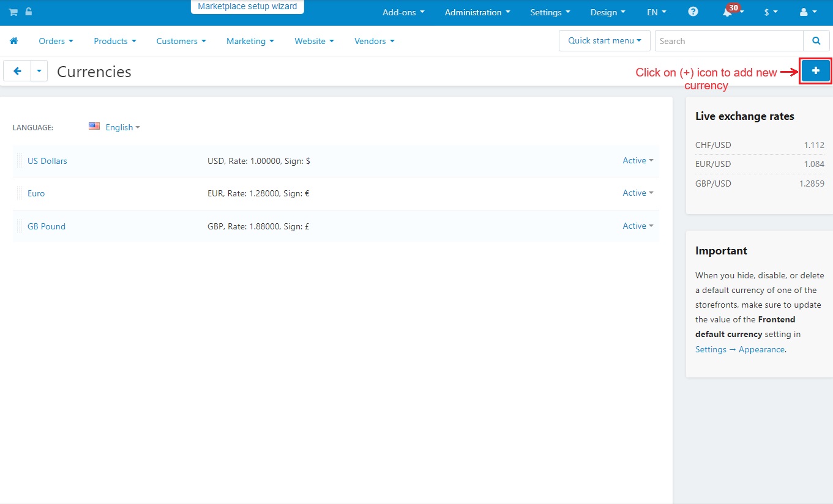Click into the Search input field
This screenshot has height=504, width=833.
(x=729, y=41)
